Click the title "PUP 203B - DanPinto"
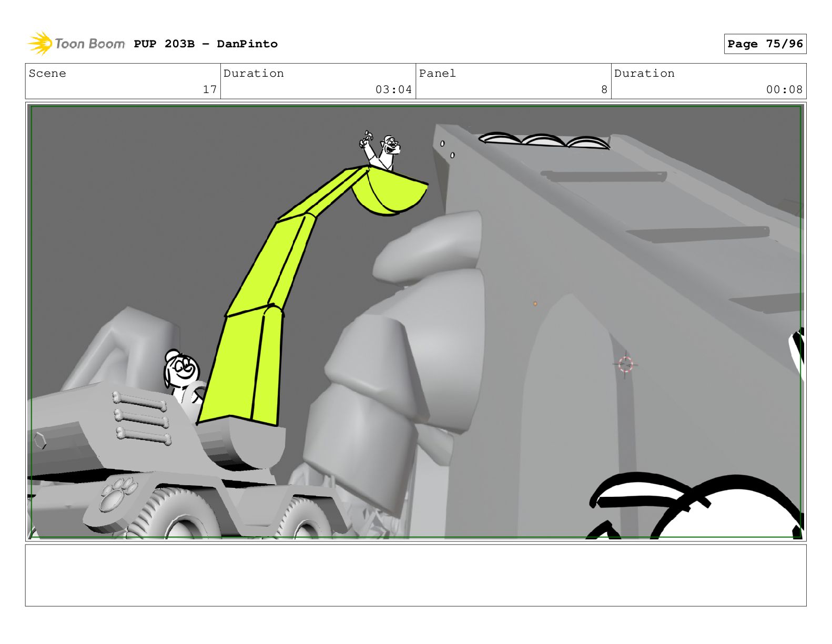 click(206, 44)
